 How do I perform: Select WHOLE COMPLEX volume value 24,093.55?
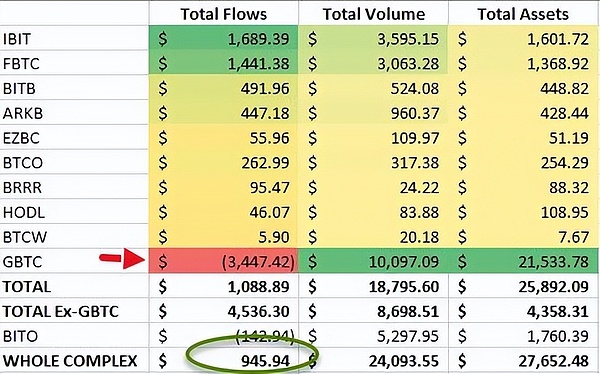coord(404,361)
